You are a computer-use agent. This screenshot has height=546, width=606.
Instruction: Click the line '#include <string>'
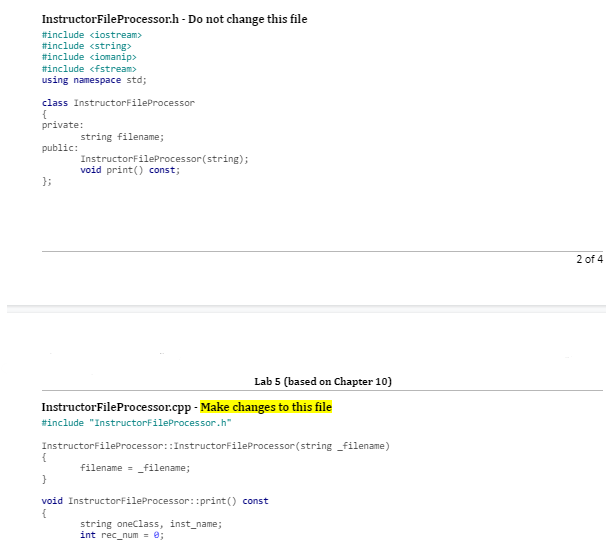(x=87, y=46)
